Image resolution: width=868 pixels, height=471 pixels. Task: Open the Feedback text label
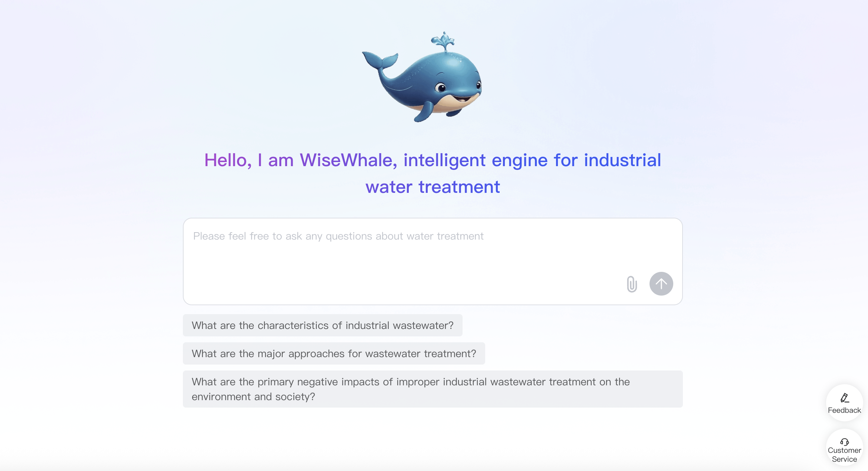(844, 410)
